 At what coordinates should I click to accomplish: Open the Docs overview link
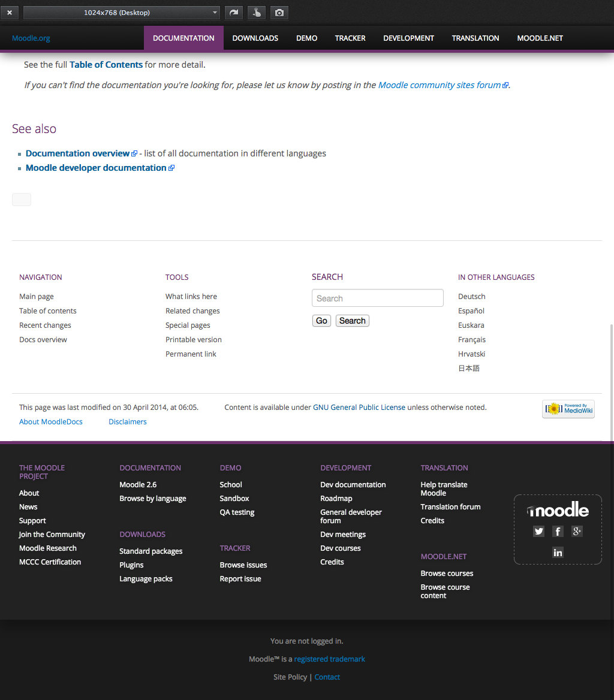[x=43, y=339]
